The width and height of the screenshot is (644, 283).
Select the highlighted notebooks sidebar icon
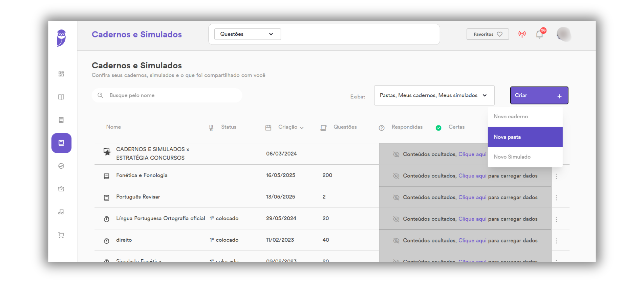coord(61,143)
